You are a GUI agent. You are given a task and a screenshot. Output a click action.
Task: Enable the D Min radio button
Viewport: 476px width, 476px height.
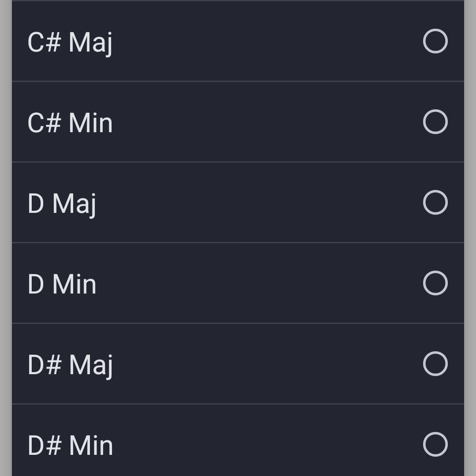click(x=435, y=283)
